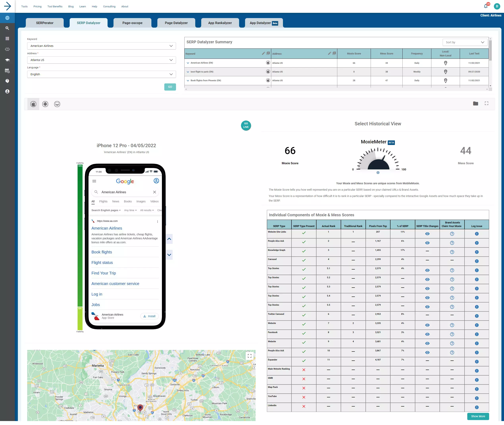Expand the American Airlines (EN) summary row
The image size is (504, 425).
188,63
